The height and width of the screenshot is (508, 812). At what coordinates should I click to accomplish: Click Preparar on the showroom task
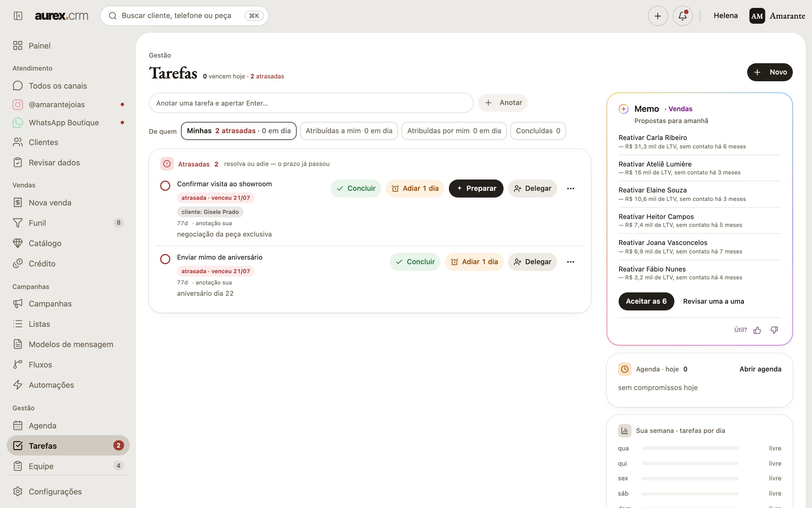[x=476, y=189]
